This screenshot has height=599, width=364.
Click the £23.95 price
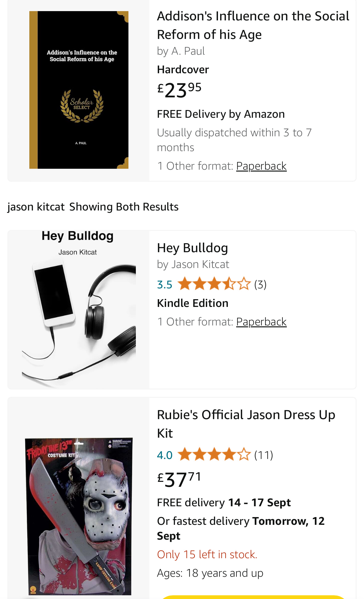tap(179, 90)
